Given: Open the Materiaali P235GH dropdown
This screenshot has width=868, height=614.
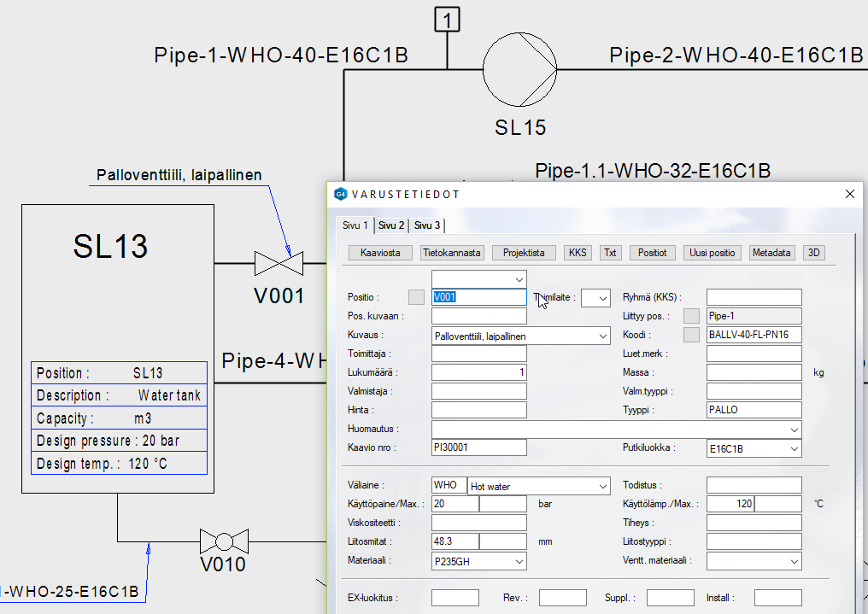Looking at the screenshot, I should pyautogui.click(x=519, y=562).
